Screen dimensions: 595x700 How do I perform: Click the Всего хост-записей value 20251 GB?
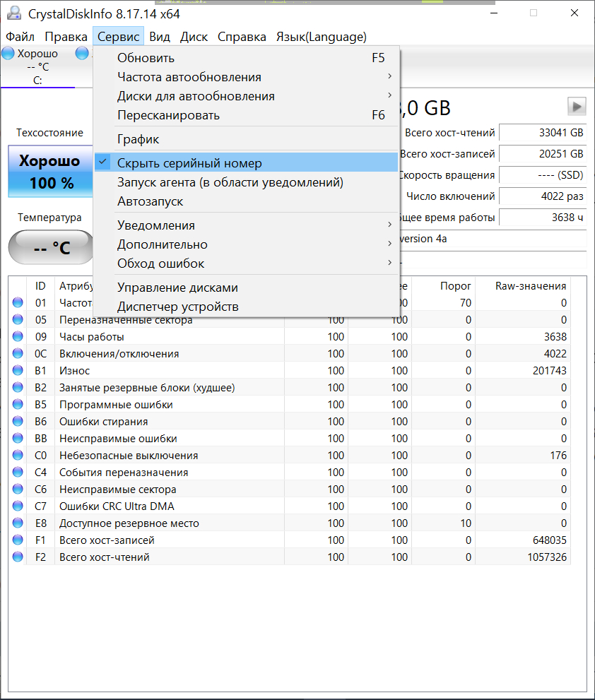(543, 153)
